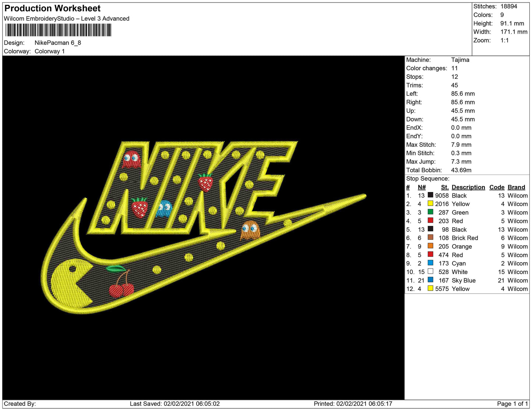Image resolution: width=532 pixels, height=409 pixels.
Task: Click the black swatch for stop 1
Action: tap(430, 195)
